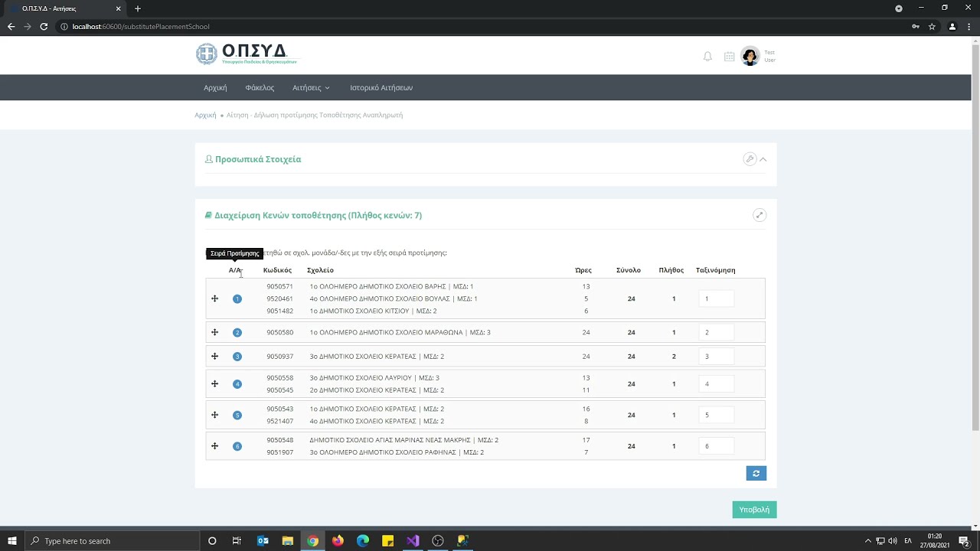Collapse the Προσωπικά Στοιχεία section chevron
The width and height of the screenshot is (980, 551).
click(x=763, y=159)
